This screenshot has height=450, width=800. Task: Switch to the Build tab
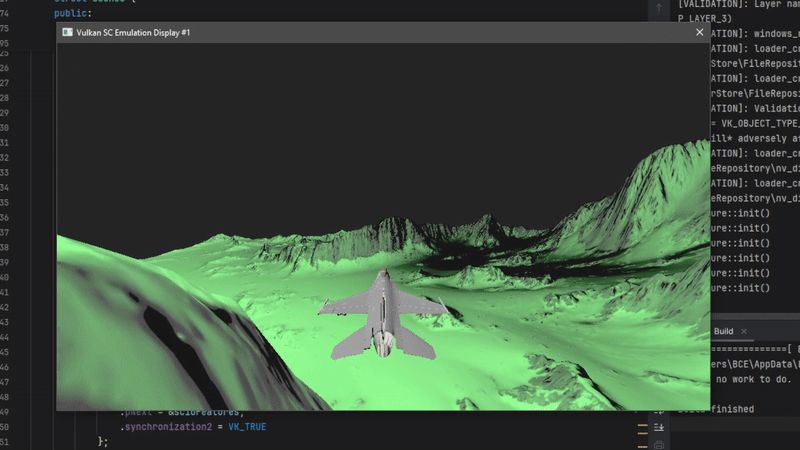[723, 331]
